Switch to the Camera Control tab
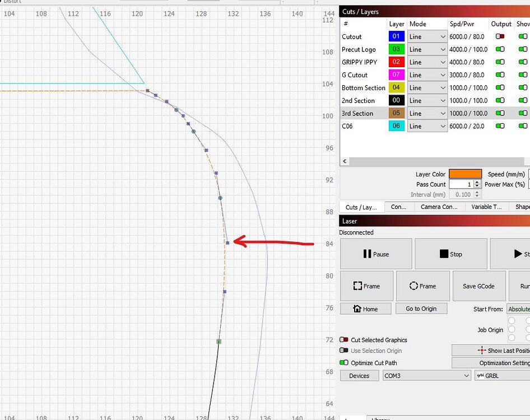530x420 pixels. (439, 207)
